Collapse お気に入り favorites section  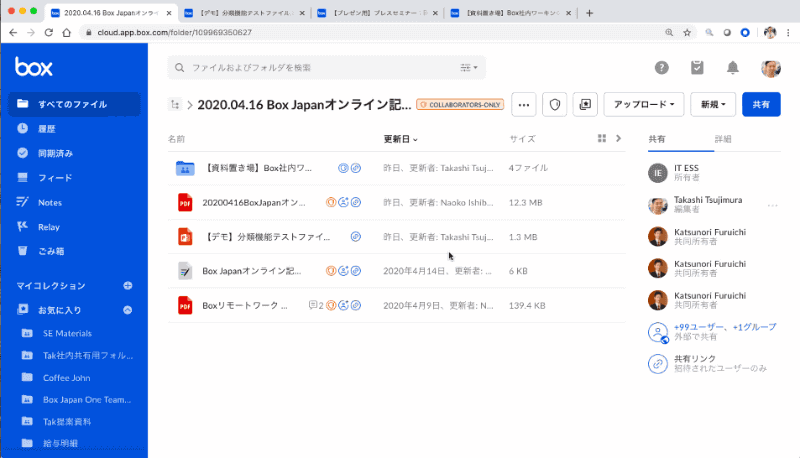pyautogui.click(x=128, y=310)
